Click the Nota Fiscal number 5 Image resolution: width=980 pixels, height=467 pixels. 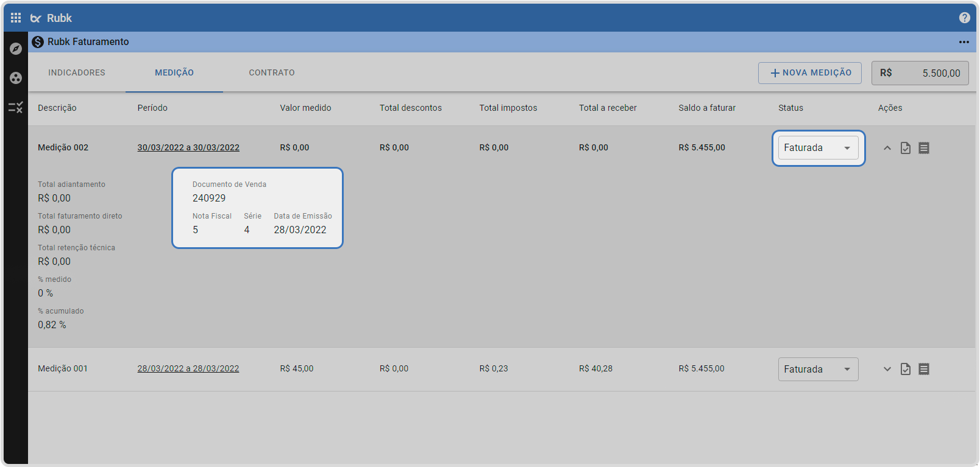pyautogui.click(x=196, y=230)
